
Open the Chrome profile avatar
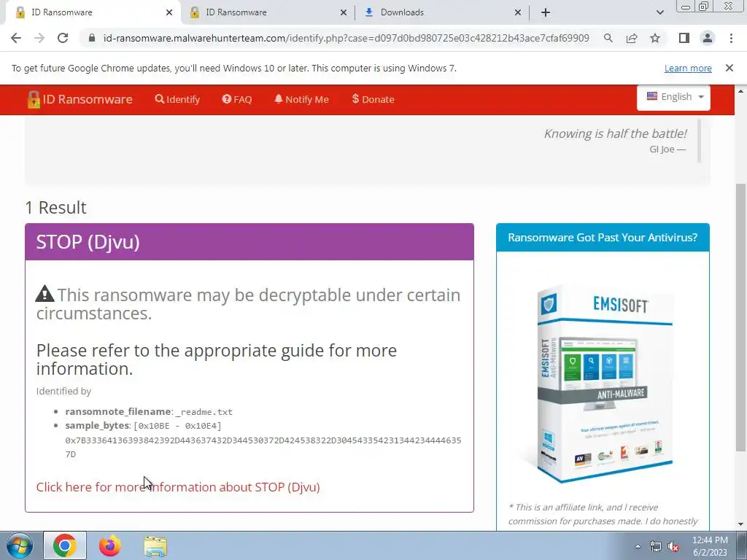pyautogui.click(x=708, y=38)
